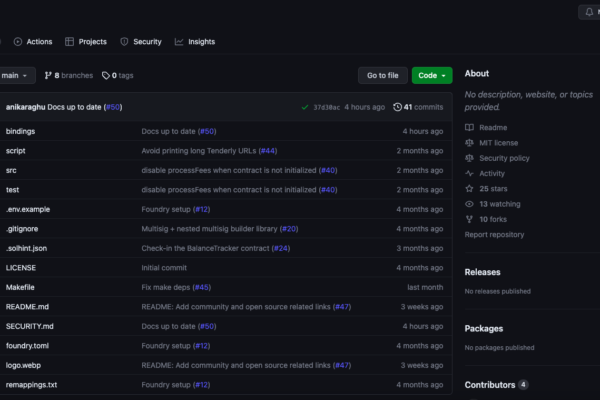Open PR #45 link in Makefile row

pos(202,287)
